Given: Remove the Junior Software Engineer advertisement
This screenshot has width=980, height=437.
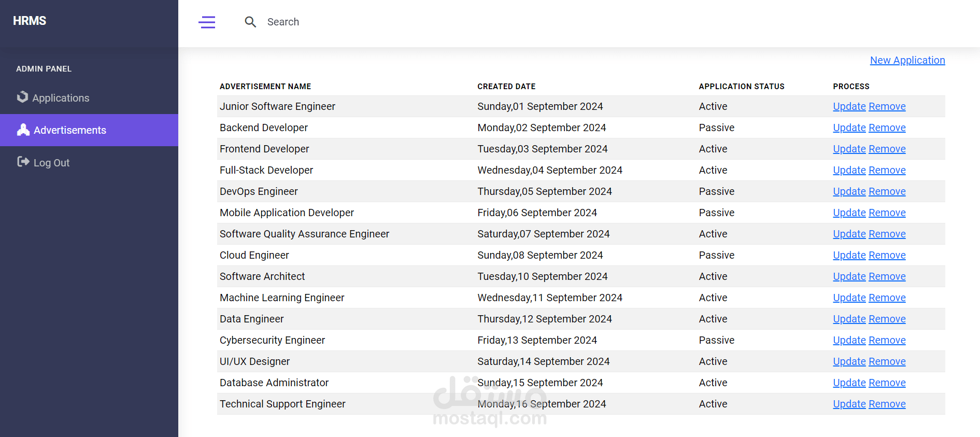Looking at the screenshot, I should tap(887, 106).
